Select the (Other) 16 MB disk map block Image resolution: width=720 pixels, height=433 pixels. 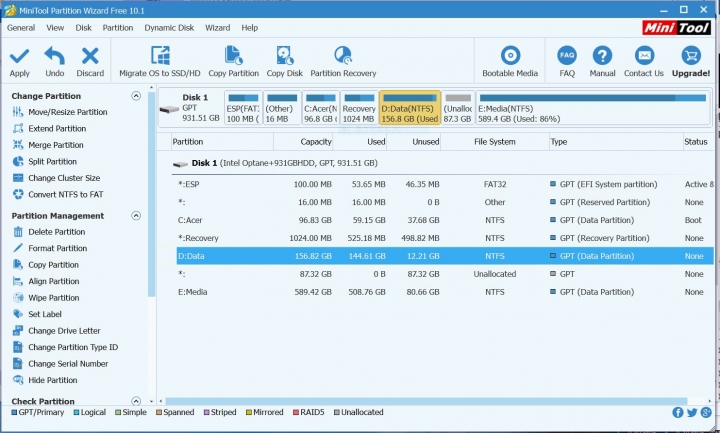point(282,108)
